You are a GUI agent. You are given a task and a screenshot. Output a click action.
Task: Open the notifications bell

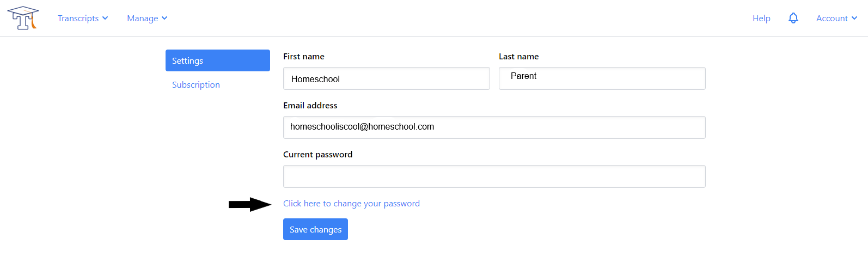(793, 18)
